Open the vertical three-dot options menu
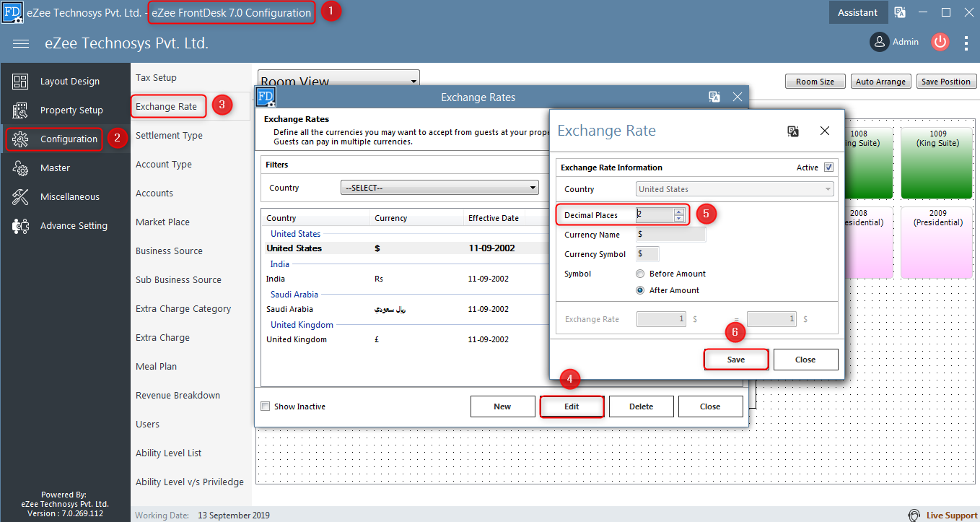Viewport: 980px width, 522px height. [966, 43]
